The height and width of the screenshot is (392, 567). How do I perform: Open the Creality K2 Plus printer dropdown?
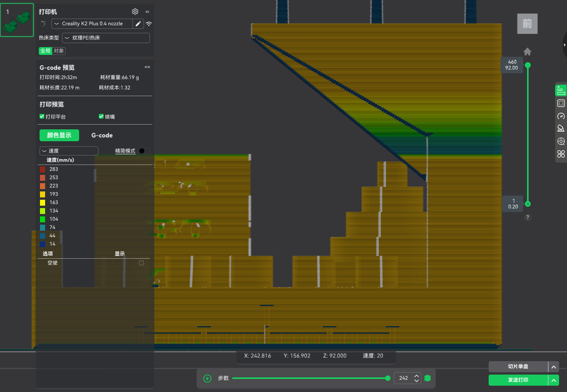[92, 24]
